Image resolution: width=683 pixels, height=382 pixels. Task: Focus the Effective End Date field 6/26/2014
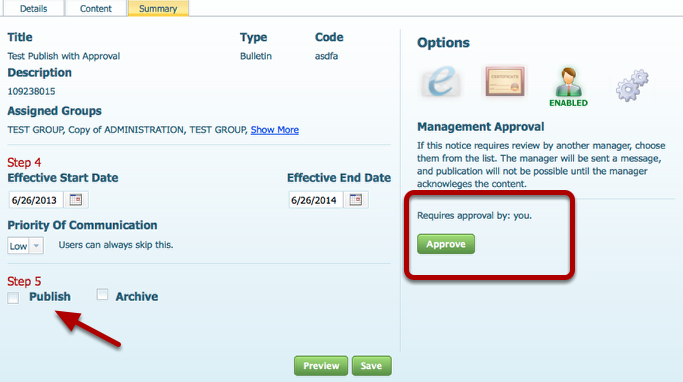pos(316,200)
